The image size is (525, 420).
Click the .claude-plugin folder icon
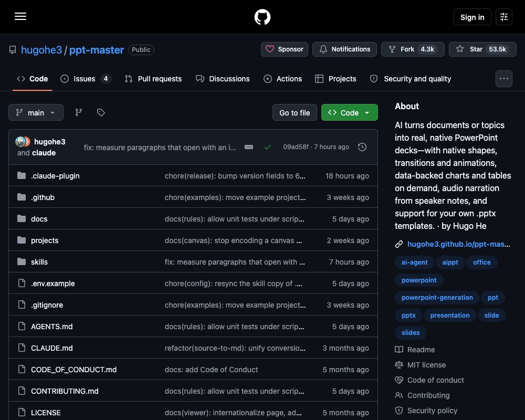(22, 175)
